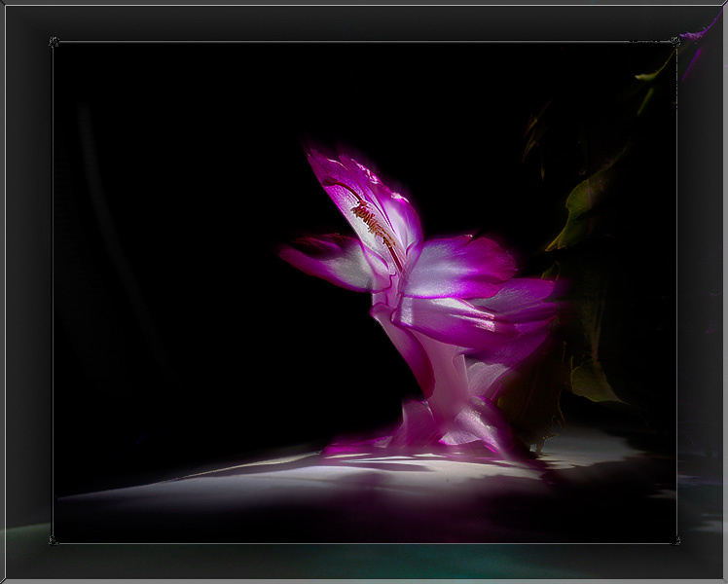Click the lower green leaf near flower base
The width and height of the screenshot is (728, 584).
(592, 383)
